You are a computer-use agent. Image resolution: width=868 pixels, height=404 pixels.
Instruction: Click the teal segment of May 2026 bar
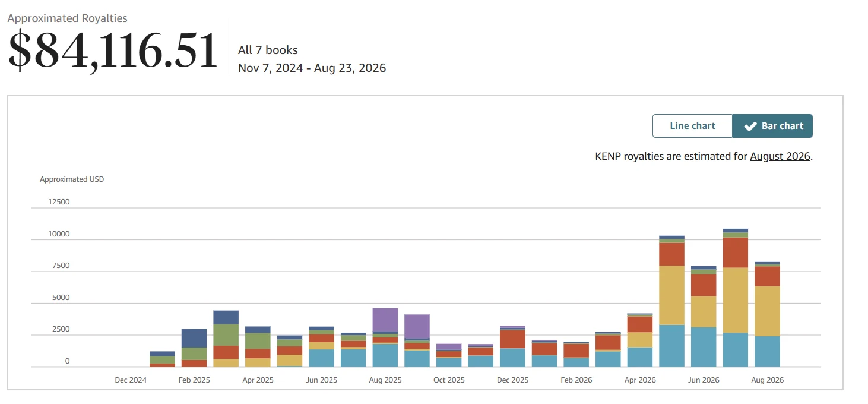tap(671, 346)
